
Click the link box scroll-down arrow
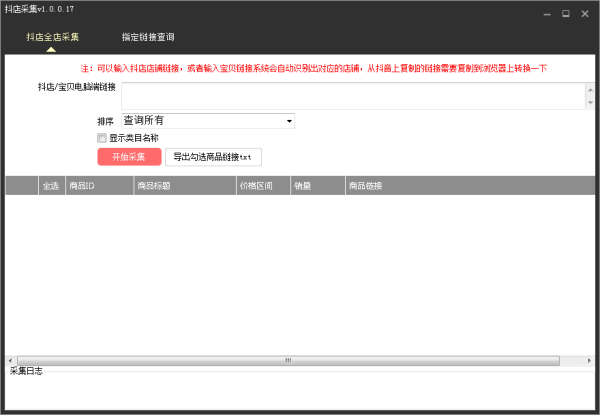[590, 102]
